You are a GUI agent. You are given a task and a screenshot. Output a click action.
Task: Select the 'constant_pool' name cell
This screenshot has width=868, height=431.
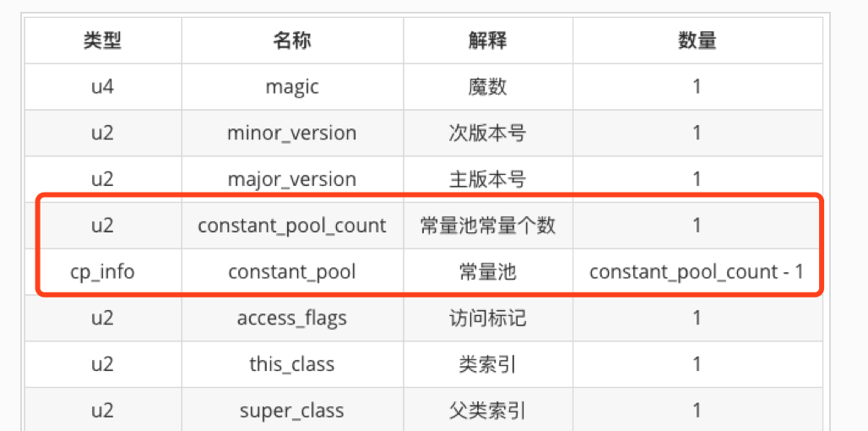point(292,272)
